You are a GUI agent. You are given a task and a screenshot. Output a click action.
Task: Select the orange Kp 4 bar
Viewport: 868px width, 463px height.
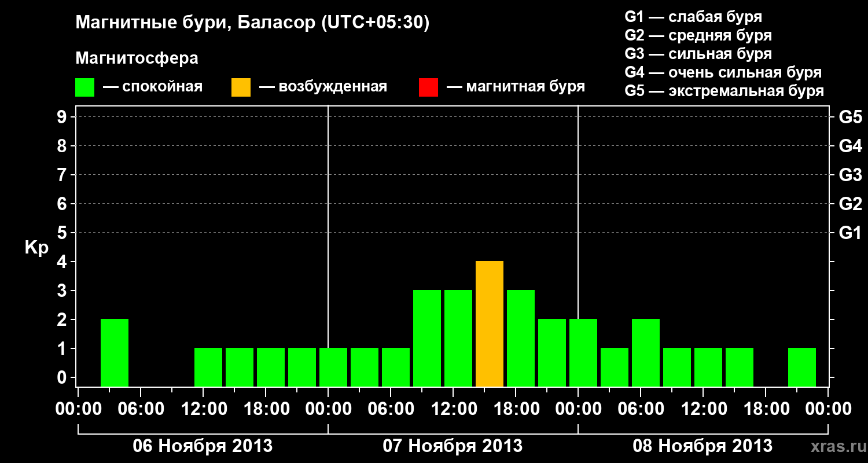(x=490, y=324)
